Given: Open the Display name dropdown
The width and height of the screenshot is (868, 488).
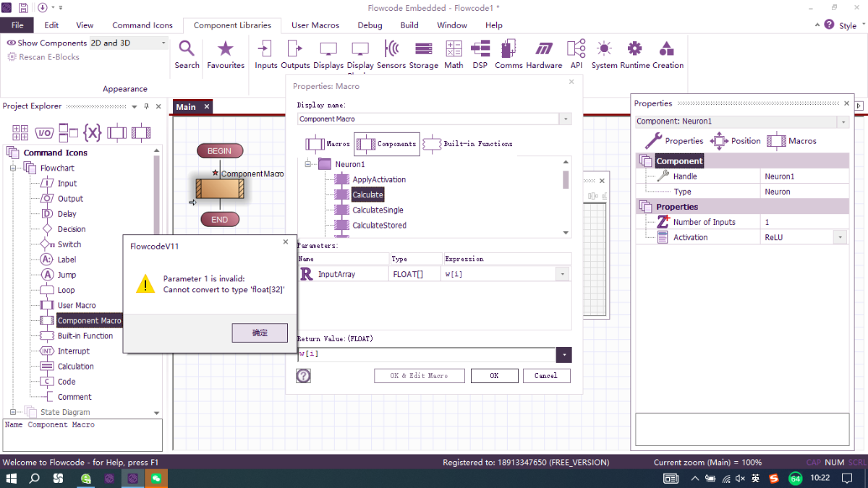Looking at the screenshot, I should pyautogui.click(x=566, y=119).
